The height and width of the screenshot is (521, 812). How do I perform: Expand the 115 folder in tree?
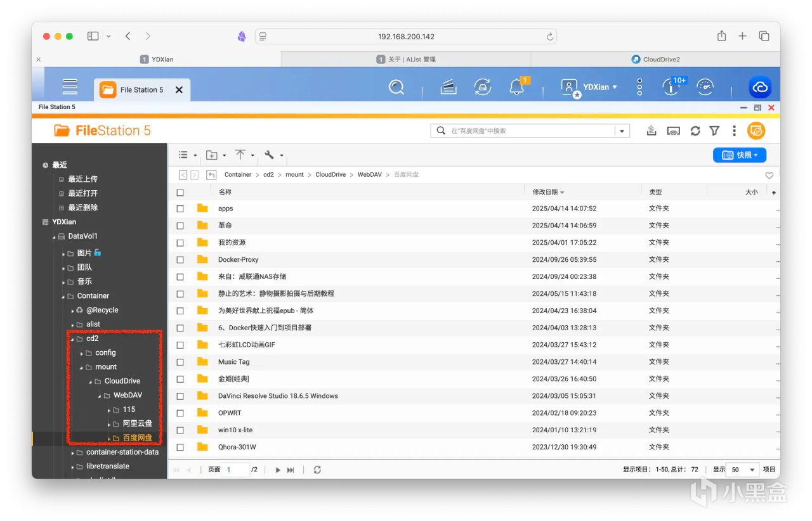pyautogui.click(x=109, y=410)
